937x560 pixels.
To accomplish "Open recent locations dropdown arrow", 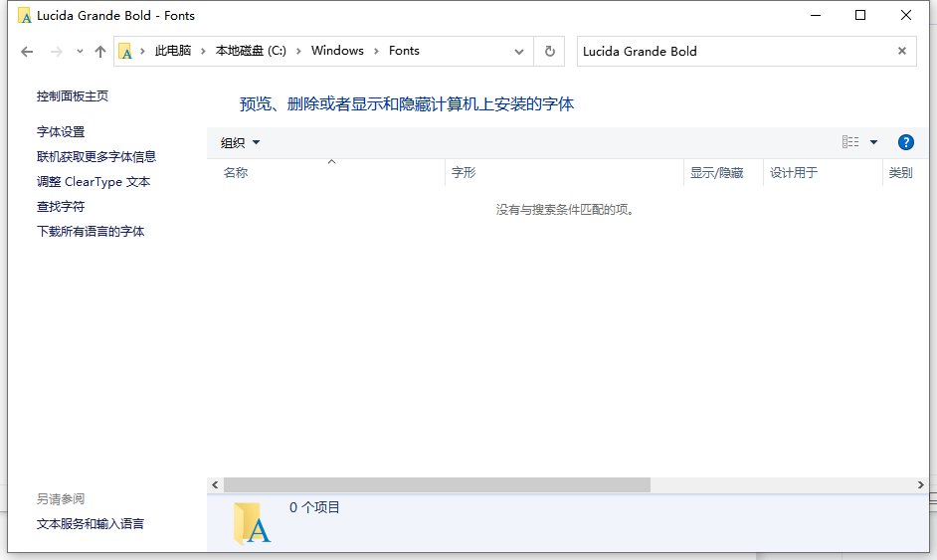I will pyautogui.click(x=80, y=52).
